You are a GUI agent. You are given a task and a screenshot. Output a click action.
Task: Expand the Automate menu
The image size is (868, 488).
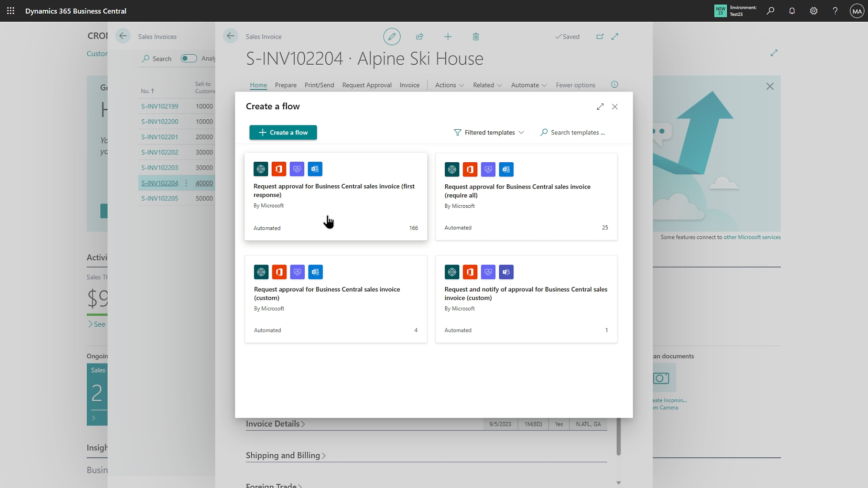[529, 85]
